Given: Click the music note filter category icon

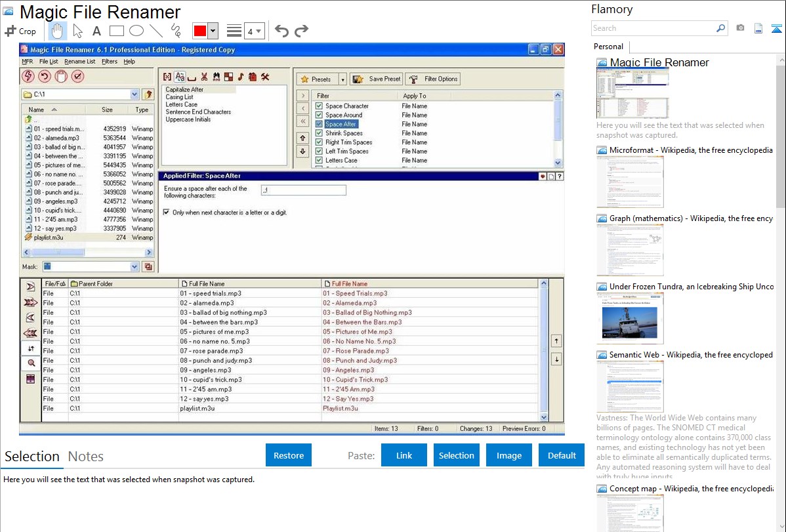Looking at the screenshot, I should 241,77.
